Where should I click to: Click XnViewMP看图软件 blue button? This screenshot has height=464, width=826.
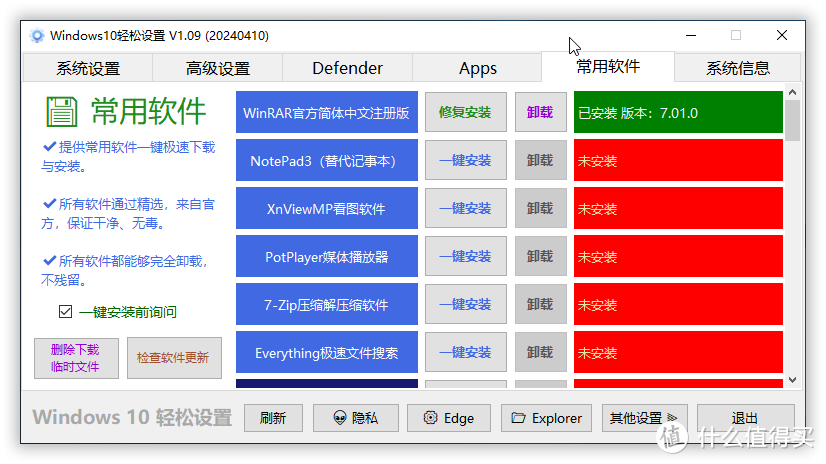327,208
